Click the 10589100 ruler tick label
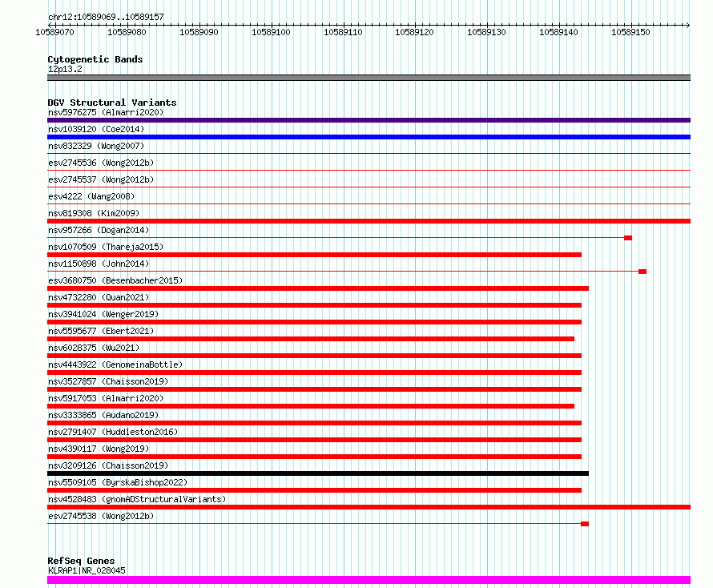 tap(271, 32)
